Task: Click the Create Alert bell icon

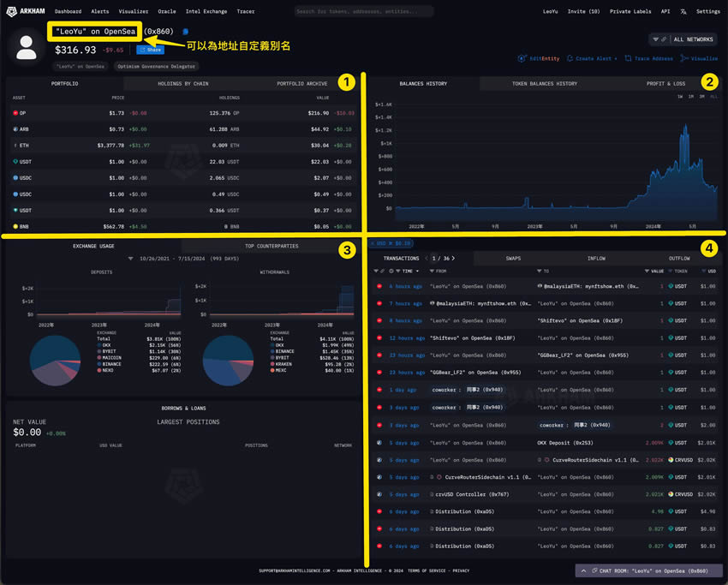Action: pos(570,58)
